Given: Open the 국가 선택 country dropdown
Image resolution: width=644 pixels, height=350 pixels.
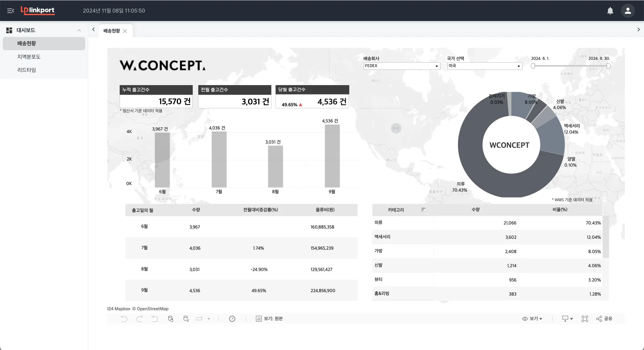Looking at the screenshot, I should tap(484, 66).
